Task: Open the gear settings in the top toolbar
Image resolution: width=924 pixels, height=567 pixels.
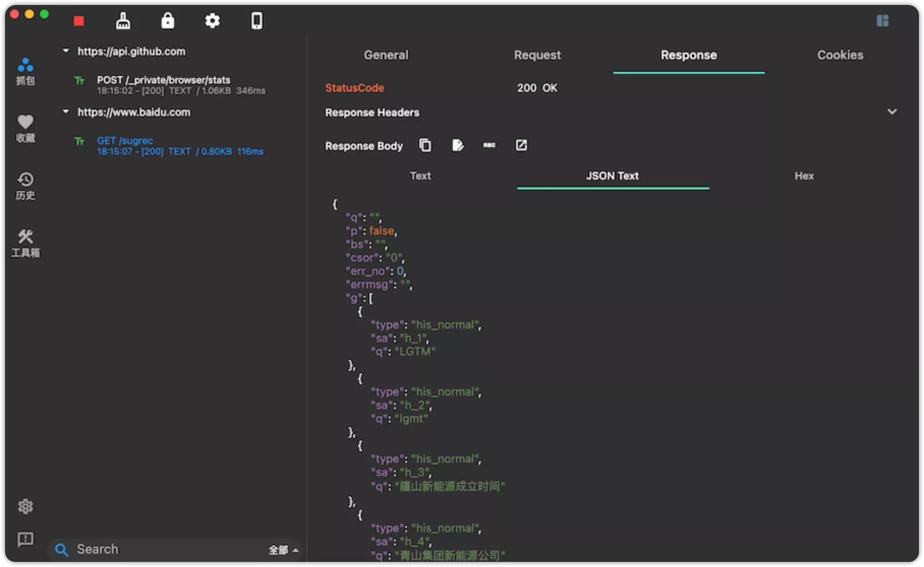Action: click(212, 21)
